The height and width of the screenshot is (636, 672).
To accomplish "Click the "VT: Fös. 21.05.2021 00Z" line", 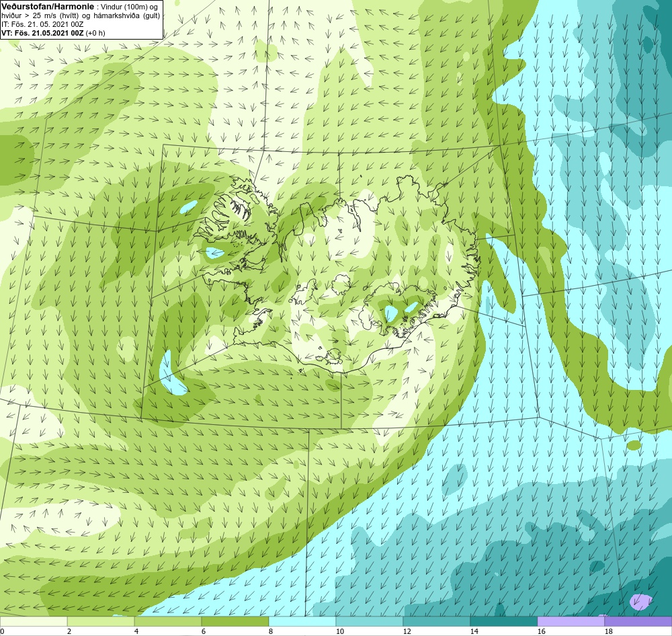I will tap(43, 33).
